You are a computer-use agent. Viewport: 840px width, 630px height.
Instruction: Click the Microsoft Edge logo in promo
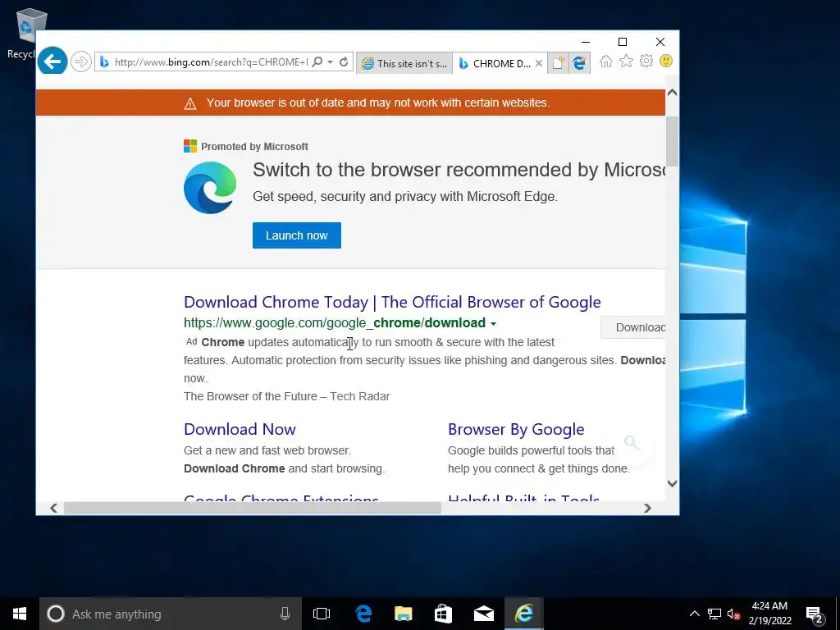210,188
